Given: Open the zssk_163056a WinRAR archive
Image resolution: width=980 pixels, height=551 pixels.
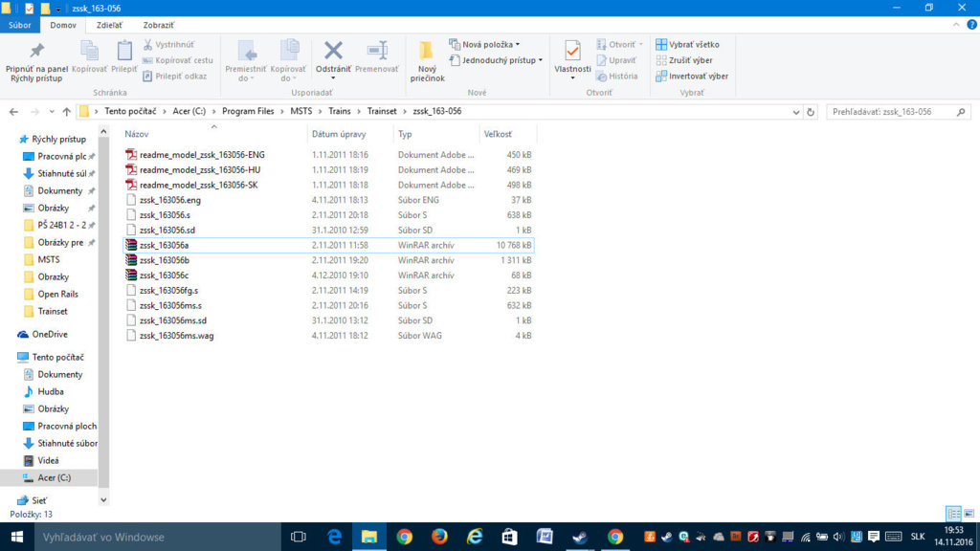Looking at the screenshot, I should click(x=164, y=246).
